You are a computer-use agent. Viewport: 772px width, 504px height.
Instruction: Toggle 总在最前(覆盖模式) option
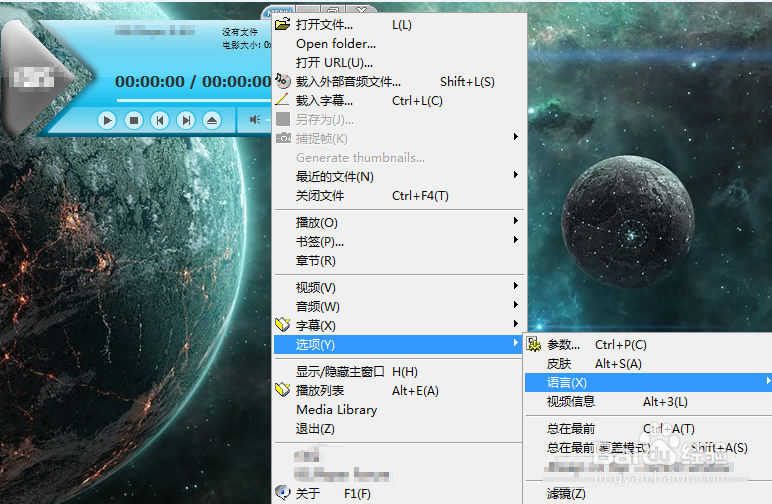click(x=648, y=448)
